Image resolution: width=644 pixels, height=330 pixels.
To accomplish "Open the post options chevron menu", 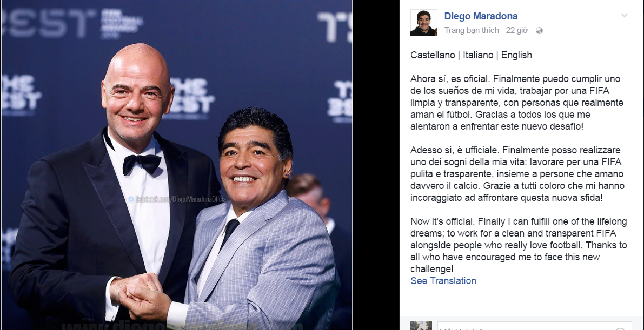I will (624, 16).
